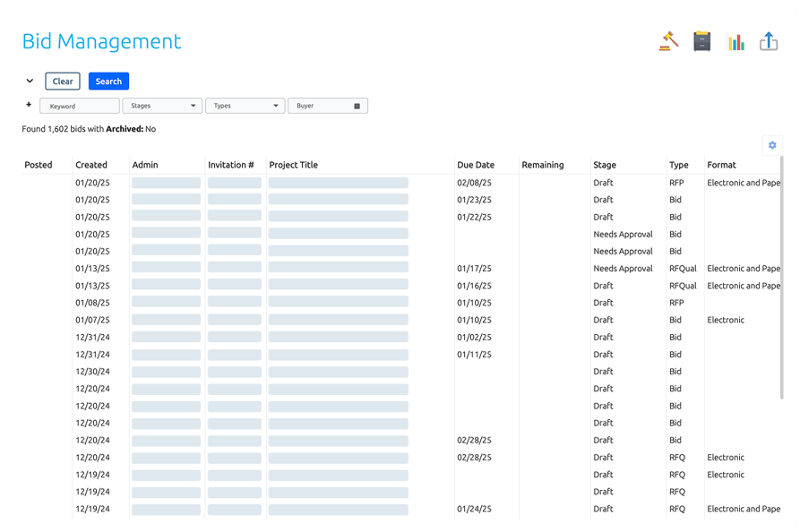Select the created date 01/08/25 cell
The width and height of the screenshot is (800, 532).
pos(92,303)
